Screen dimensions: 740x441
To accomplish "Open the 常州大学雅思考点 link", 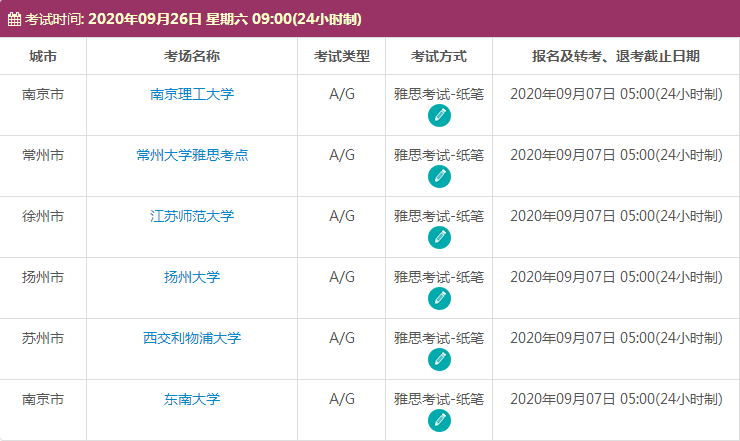I will point(192,155).
